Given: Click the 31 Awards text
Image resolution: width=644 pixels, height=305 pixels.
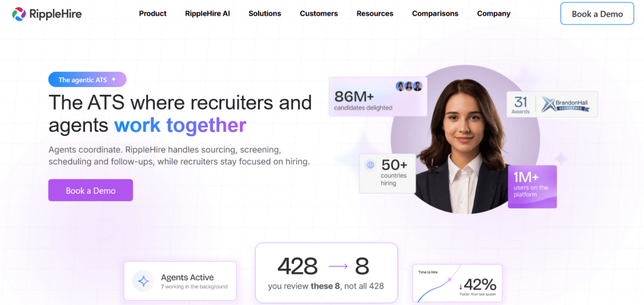Looking at the screenshot, I should [520, 105].
